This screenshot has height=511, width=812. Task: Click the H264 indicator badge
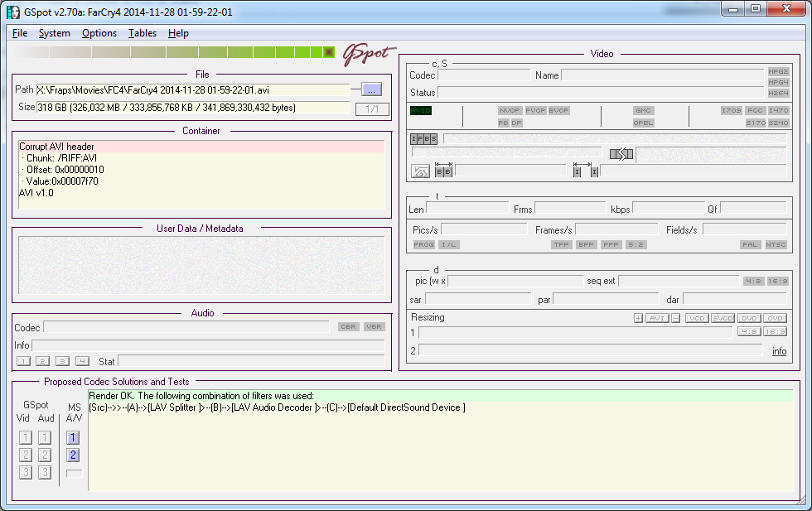(778, 94)
